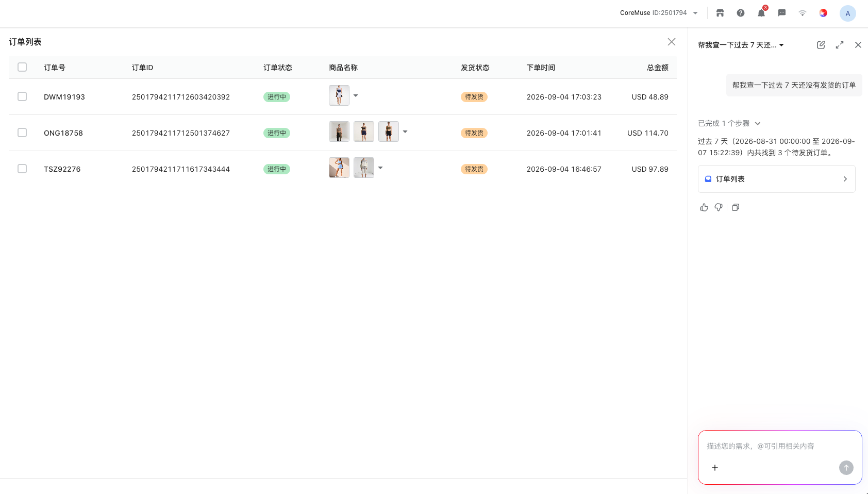Toggle the select-all checkbox in header

[x=22, y=67]
